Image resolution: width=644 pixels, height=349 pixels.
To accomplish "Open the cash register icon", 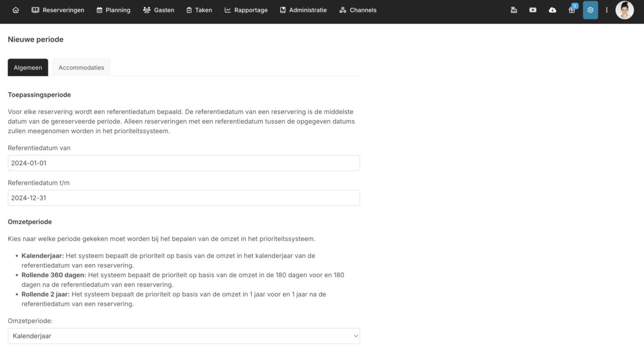I will [514, 10].
